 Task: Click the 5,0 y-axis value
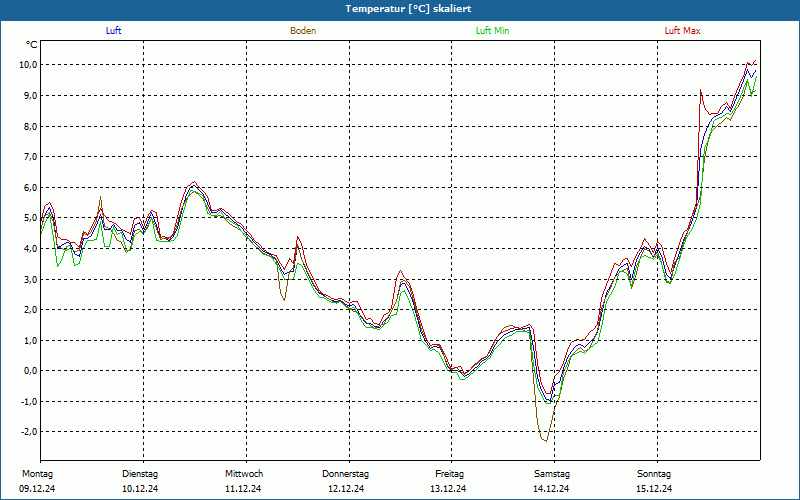31,218
